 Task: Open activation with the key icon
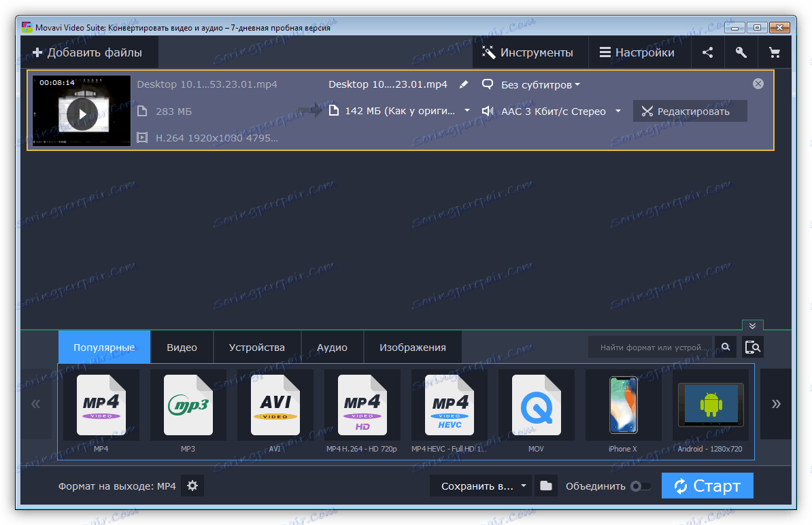pyautogui.click(x=741, y=52)
